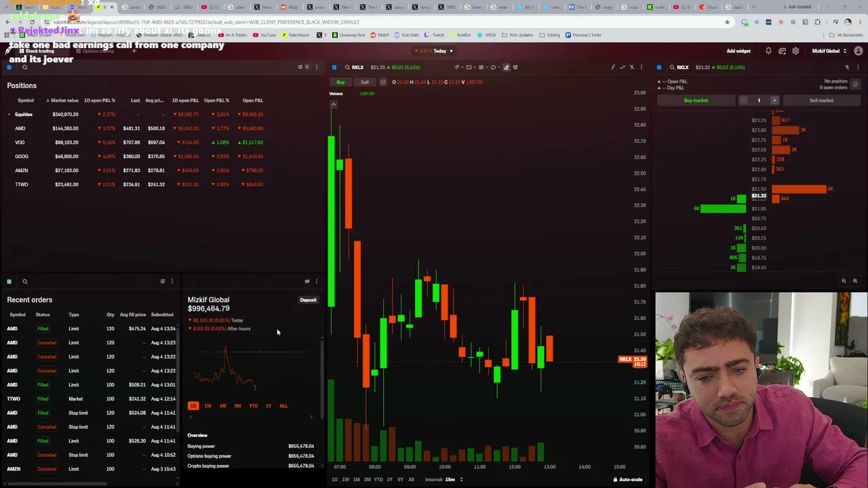This screenshot has width=868, height=488.
Task: Toggle the blue link color on Positions widget
Action: [9, 67]
